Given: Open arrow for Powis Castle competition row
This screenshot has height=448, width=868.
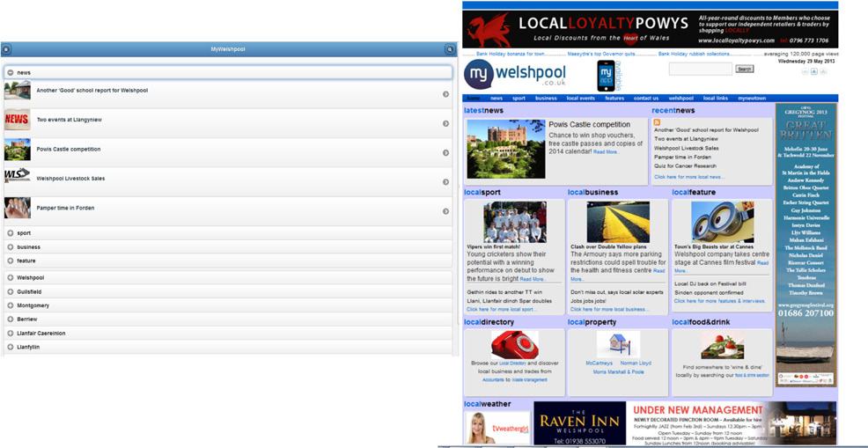Looking at the screenshot, I should (445, 153).
